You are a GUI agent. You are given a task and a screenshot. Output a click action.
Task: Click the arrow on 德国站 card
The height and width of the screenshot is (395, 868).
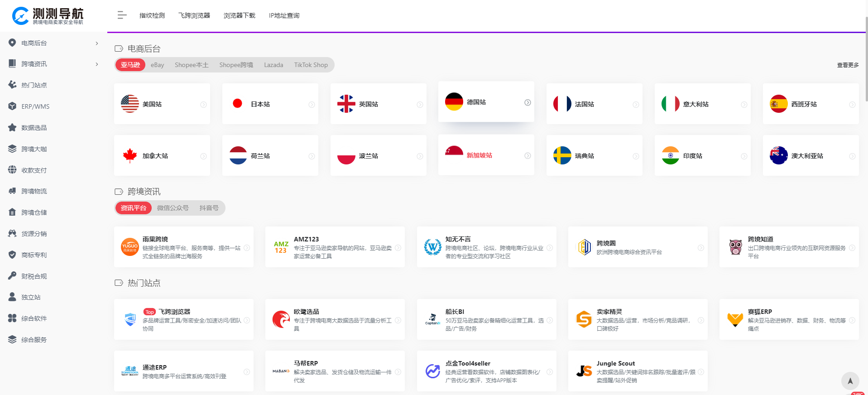(x=528, y=102)
